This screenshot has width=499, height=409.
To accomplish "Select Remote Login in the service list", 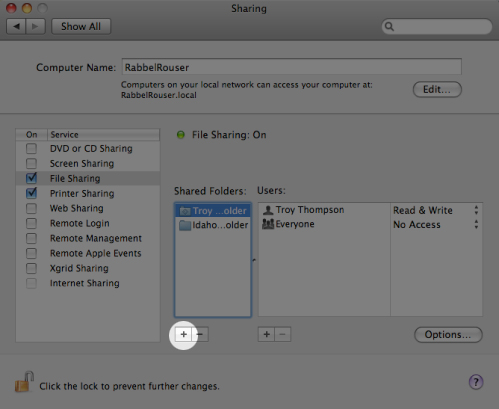I will (80, 223).
